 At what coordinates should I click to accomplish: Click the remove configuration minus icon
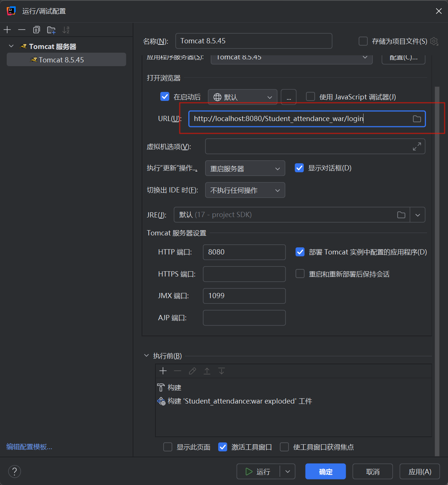(x=22, y=30)
